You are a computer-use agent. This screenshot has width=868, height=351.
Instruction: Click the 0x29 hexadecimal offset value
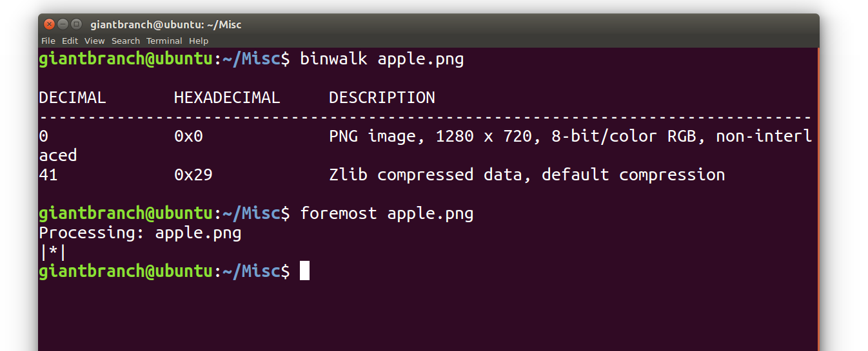pyautogui.click(x=193, y=175)
